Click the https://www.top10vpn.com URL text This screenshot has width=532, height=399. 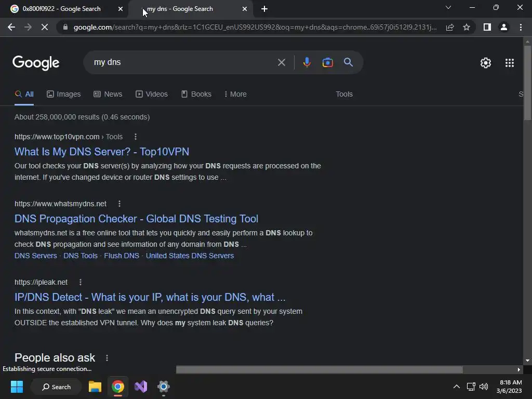[x=57, y=137]
